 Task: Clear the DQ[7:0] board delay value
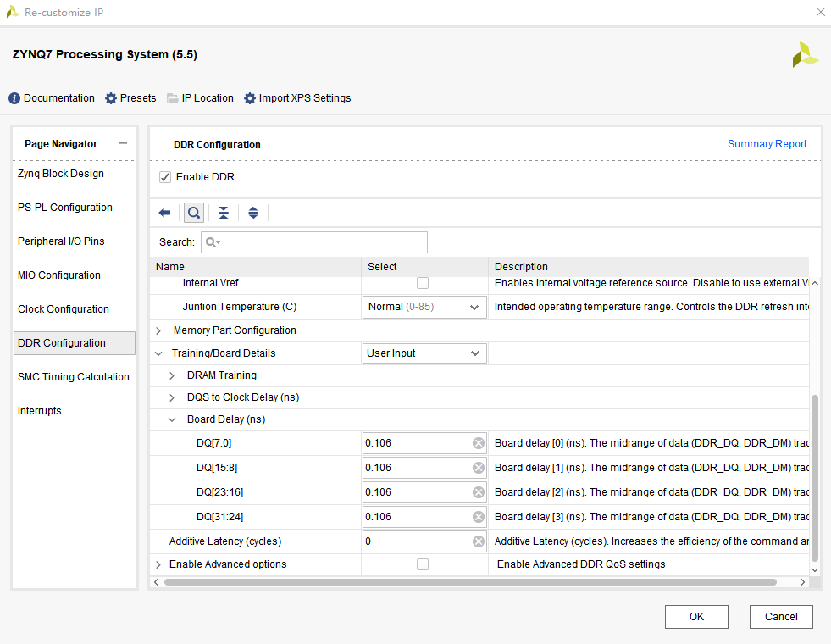[x=479, y=443]
